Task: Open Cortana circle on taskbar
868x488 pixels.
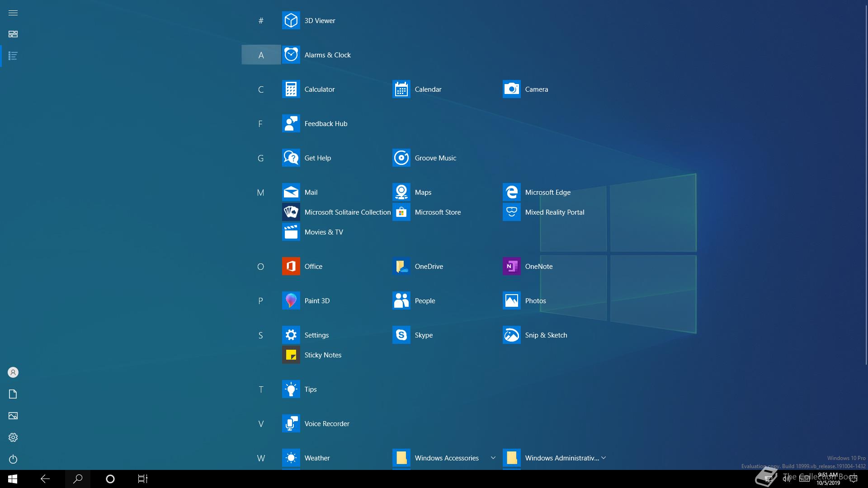Action: (110, 479)
